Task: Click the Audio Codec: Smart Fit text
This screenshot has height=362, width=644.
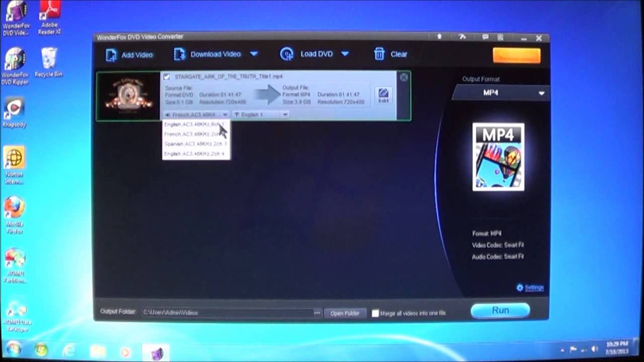Action: point(498,256)
